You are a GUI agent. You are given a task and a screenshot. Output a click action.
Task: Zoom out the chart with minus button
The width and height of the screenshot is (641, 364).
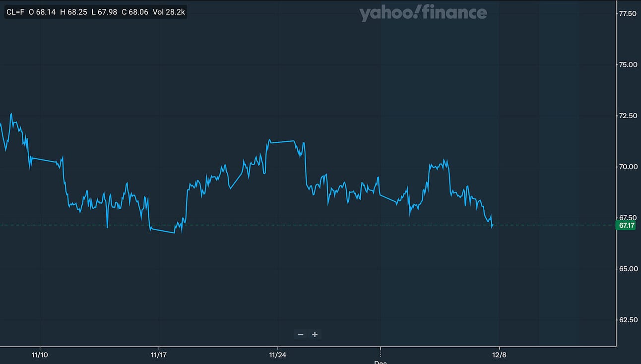(x=301, y=334)
